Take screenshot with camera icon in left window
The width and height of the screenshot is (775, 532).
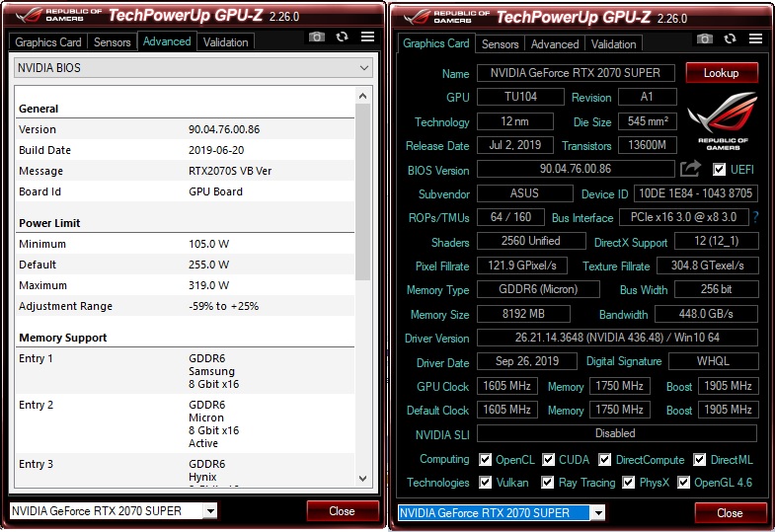point(317,38)
